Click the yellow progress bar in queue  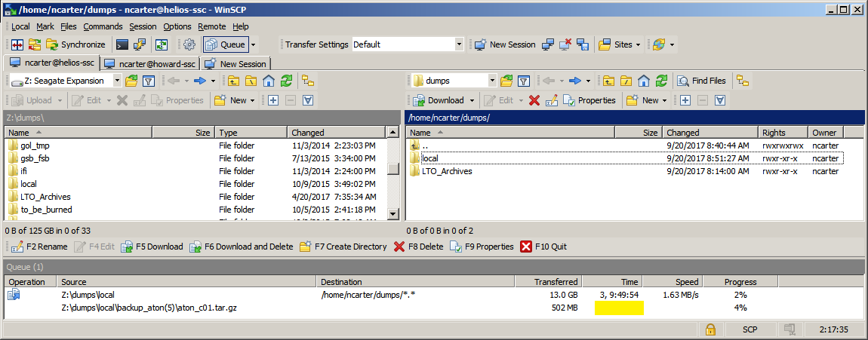(x=619, y=308)
